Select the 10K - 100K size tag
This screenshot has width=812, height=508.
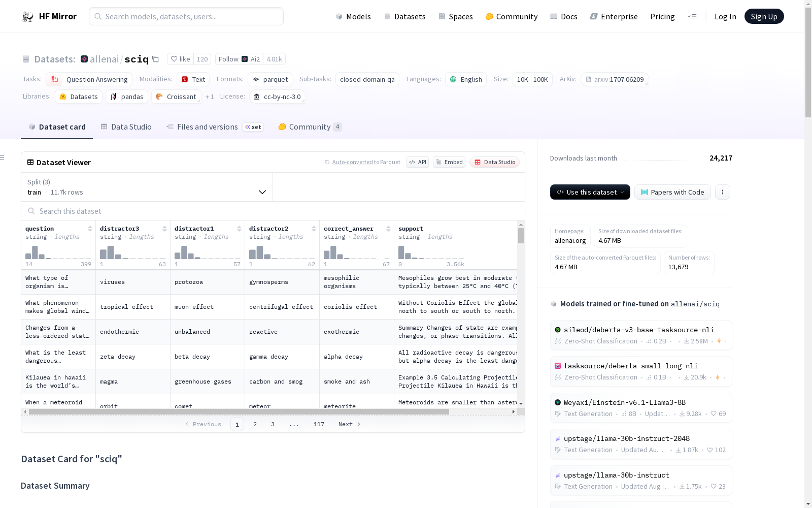click(532, 79)
